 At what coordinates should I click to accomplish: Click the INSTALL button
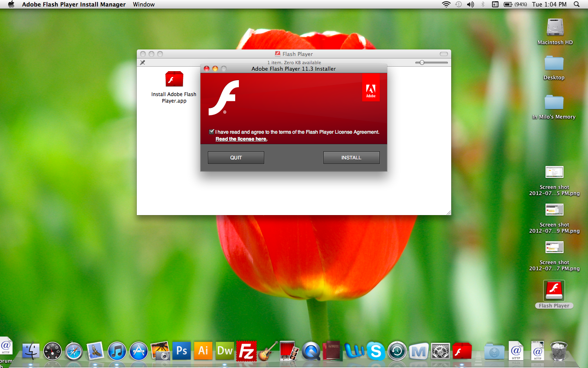[x=351, y=158]
